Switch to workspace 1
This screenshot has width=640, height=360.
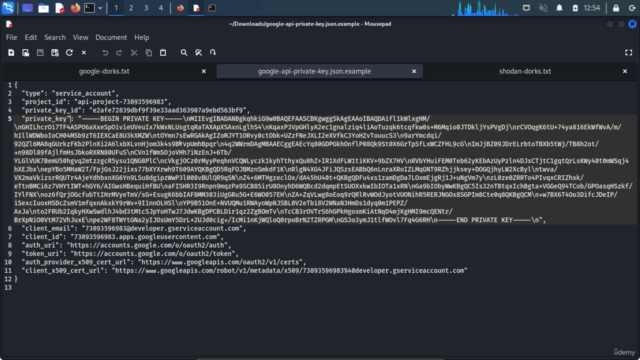(116, 8)
